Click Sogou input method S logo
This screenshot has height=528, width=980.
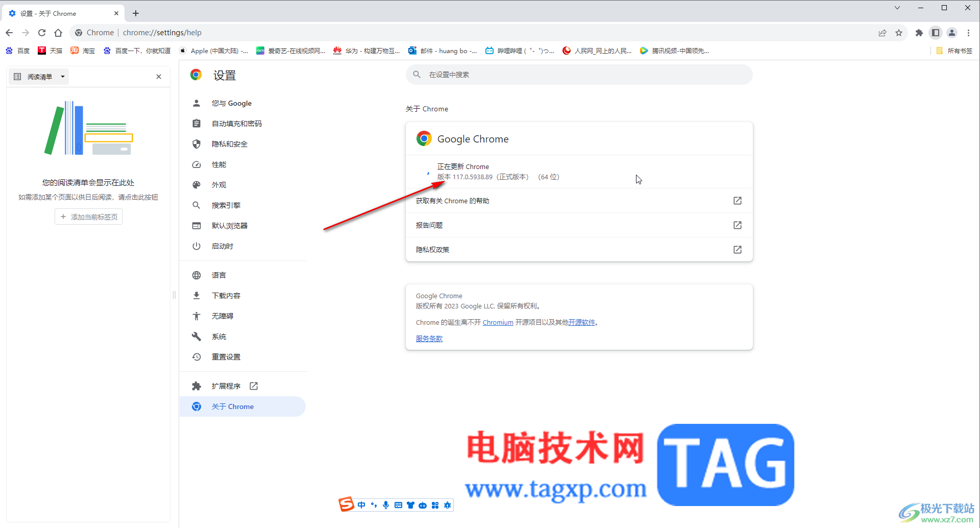coord(347,505)
